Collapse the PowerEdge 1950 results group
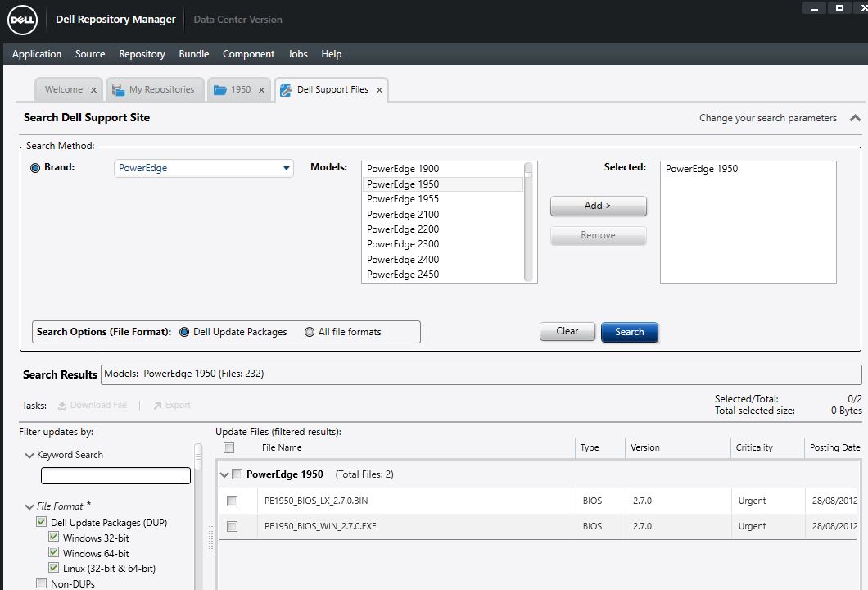868x590 pixels. coord(224,474)
